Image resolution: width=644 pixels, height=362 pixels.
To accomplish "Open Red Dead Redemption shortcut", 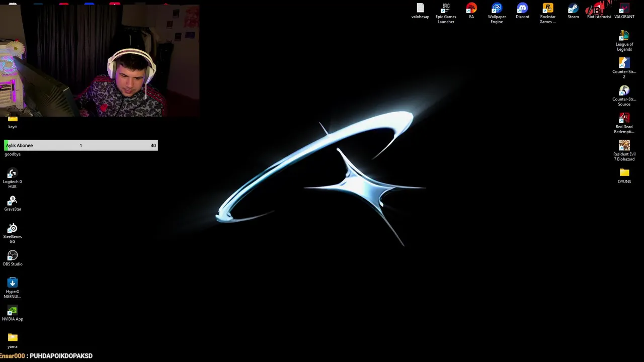I will pos(624,124).
